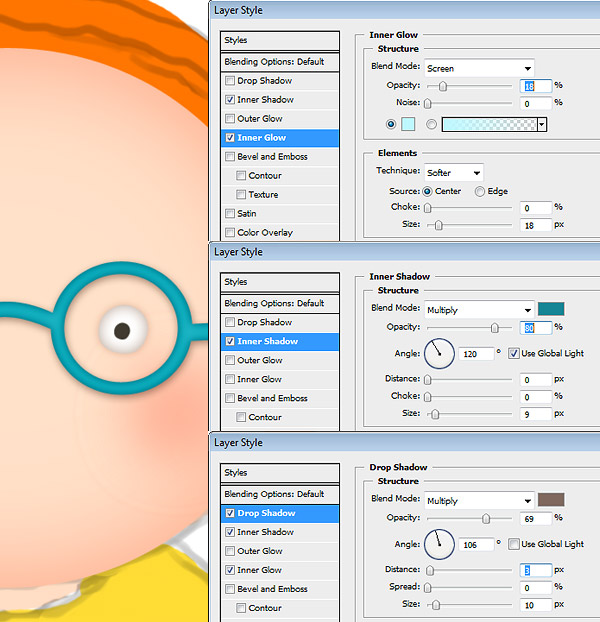Enable Bevel and Emboss in top dialog
The width and height of the screenshot is (600, 622).
click(230, 157)
